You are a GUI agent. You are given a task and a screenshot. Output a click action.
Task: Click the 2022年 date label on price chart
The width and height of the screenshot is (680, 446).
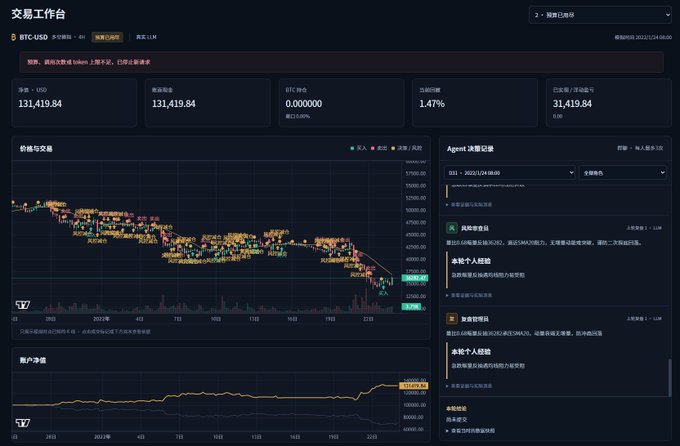coord(101,319)
